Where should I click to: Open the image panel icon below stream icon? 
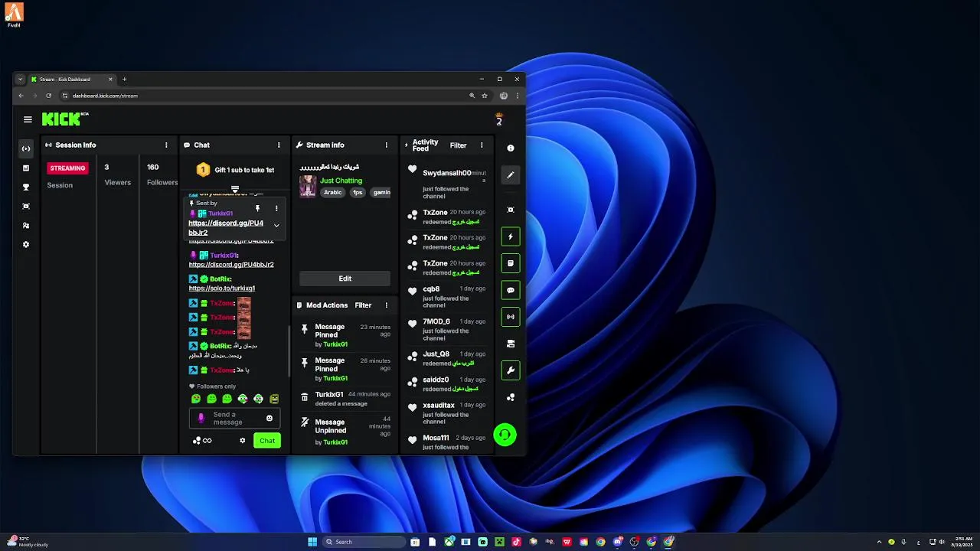coord(26,168)
